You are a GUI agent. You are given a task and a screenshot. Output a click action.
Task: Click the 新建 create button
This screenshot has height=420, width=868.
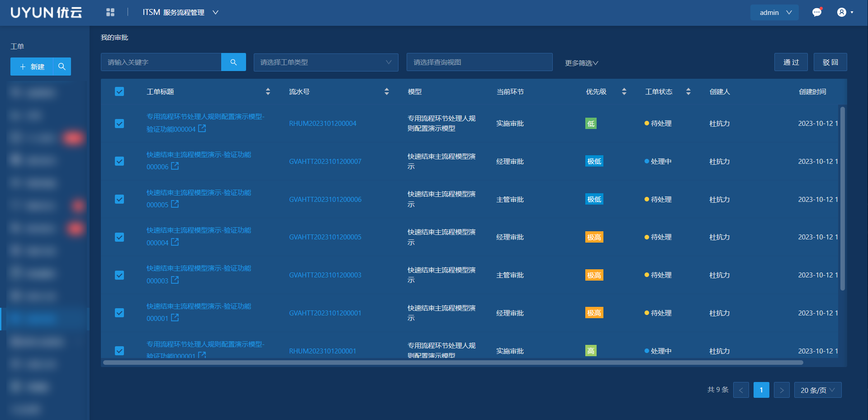[32, 67]
